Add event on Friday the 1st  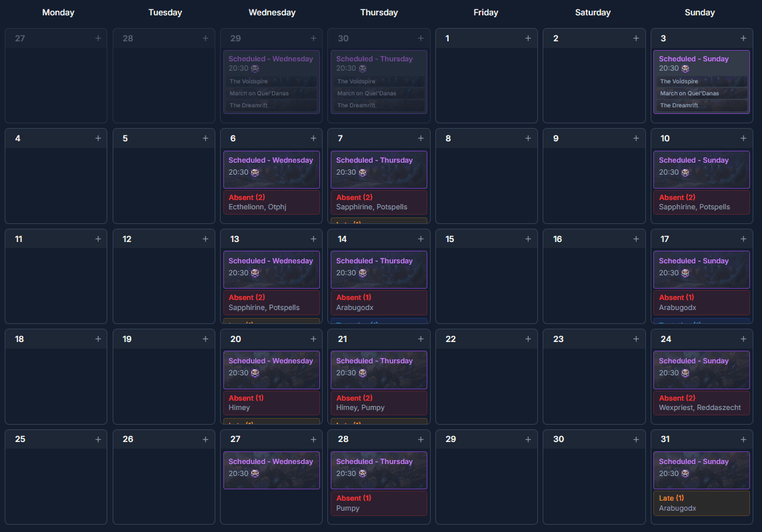pos(528,39)
